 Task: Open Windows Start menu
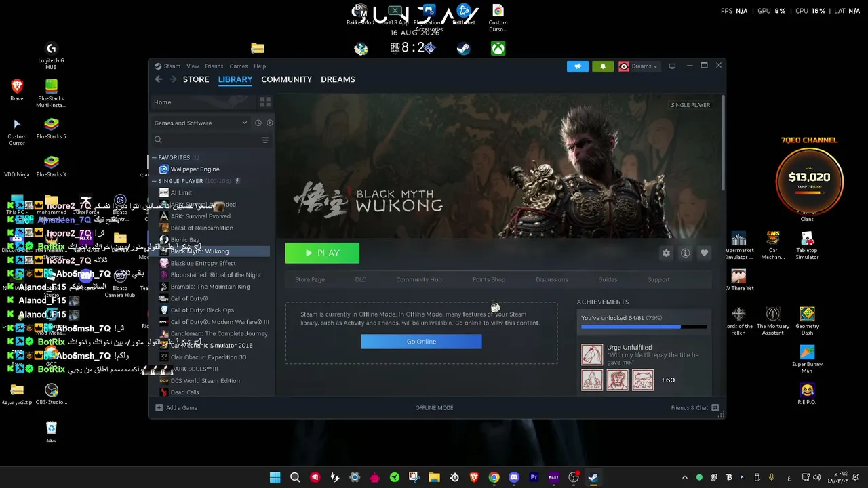click(x=275, y=477)
